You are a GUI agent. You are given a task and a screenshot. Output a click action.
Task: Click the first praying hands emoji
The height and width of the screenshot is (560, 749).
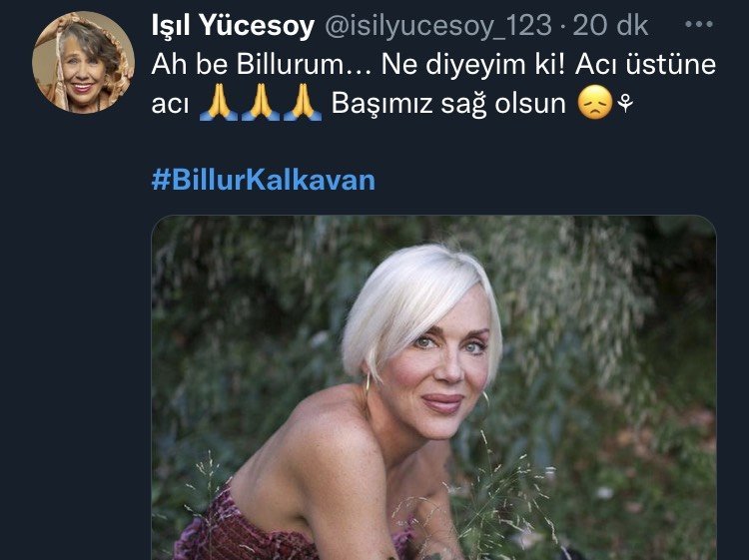pyautogui.click(x=219, y=102)
